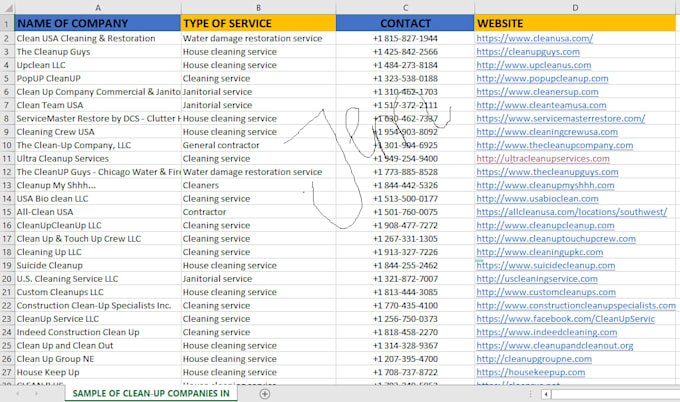
Task: Select the General contractor cell
Action: pos(258,145)
